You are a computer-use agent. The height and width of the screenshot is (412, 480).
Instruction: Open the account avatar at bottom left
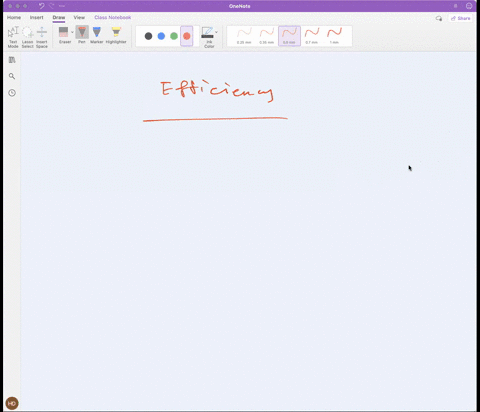[x=12, y=403]
